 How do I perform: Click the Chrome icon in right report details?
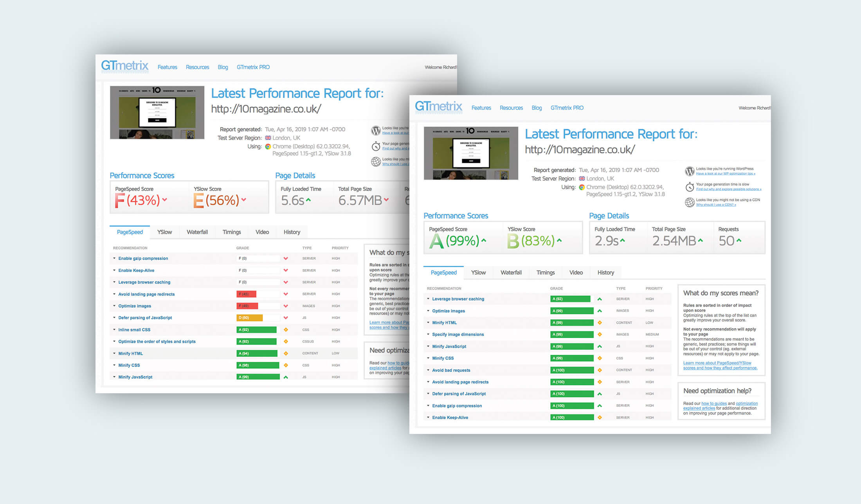click(x=582, y=187)
